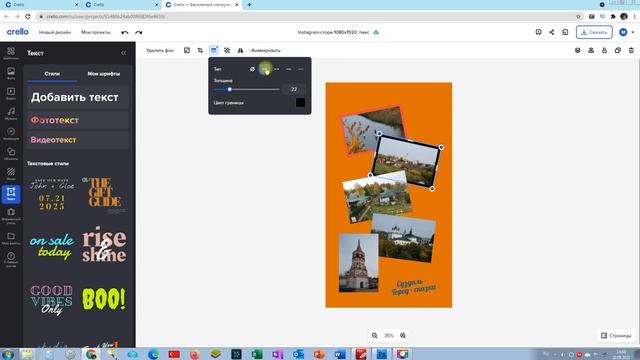The height and width of the screenshot is (360, 640).
Task: Select the active Text section in sidebar
Action: coord(11,194)
